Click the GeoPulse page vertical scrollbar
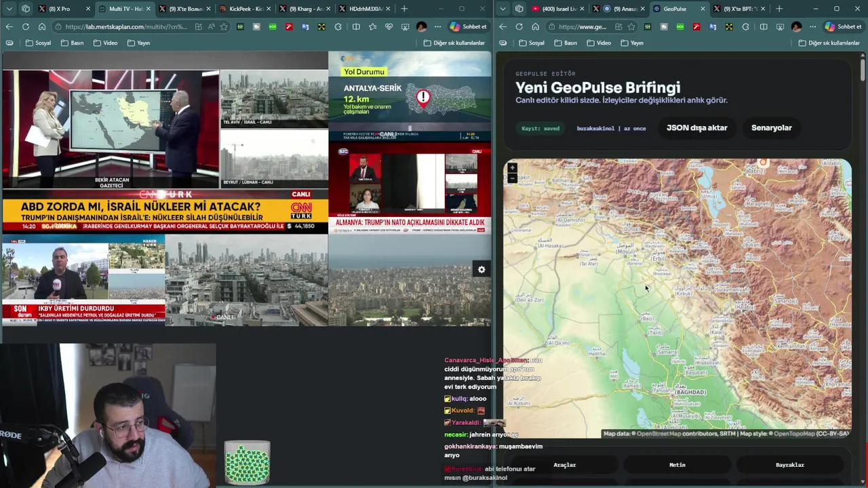 (863, 71)
